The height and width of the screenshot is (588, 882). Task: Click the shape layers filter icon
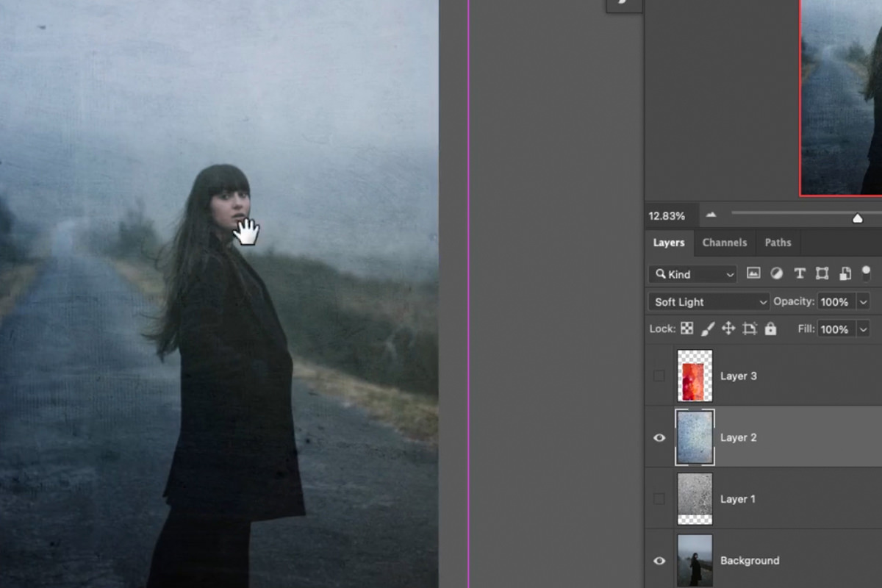pyautogui.click(x=823, y=273)
